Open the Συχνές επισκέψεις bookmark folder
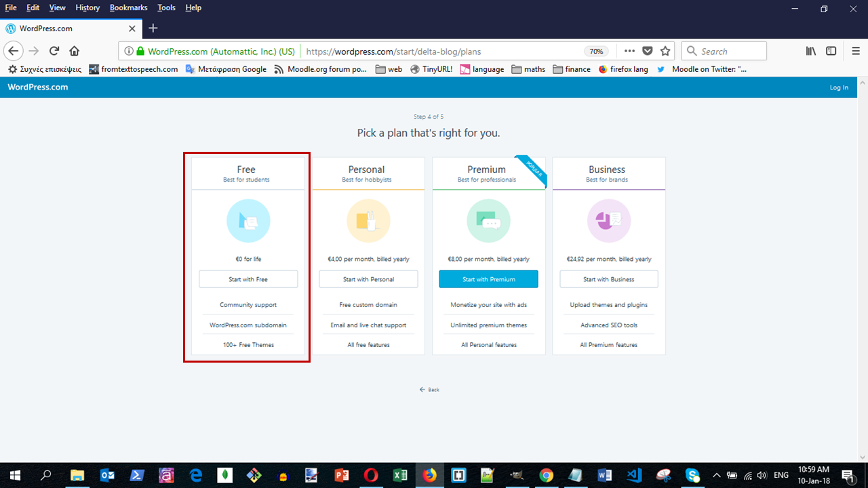Screen dimensions: 868x488 [45, 69]
